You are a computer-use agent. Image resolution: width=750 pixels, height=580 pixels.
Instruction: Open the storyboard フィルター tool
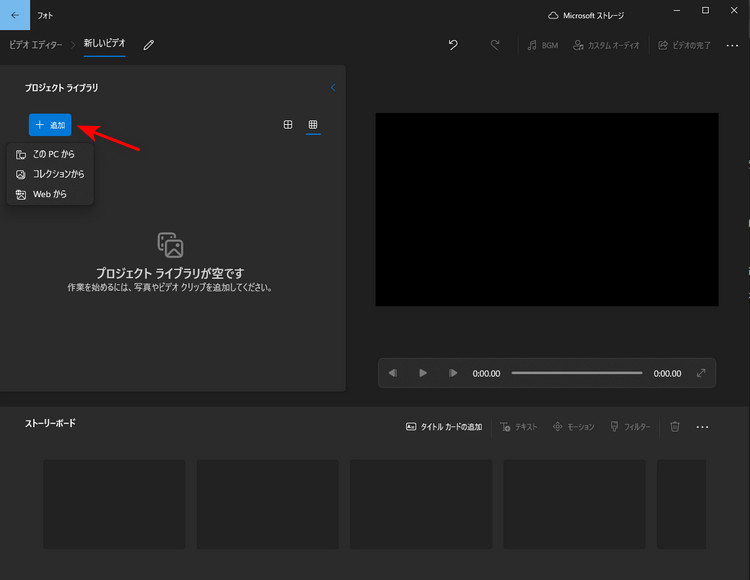point(630,427)
